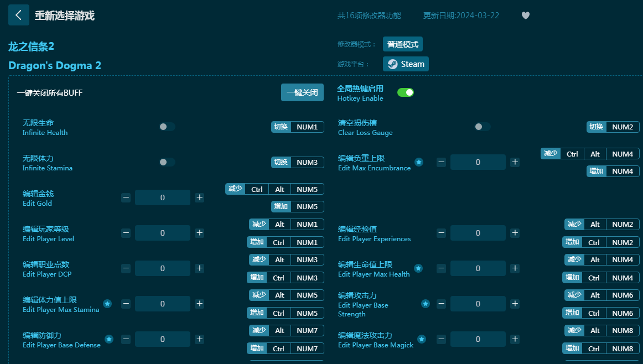
Task: Click the Dragon's Dogma 2 title text
Action: coord(55,66)
